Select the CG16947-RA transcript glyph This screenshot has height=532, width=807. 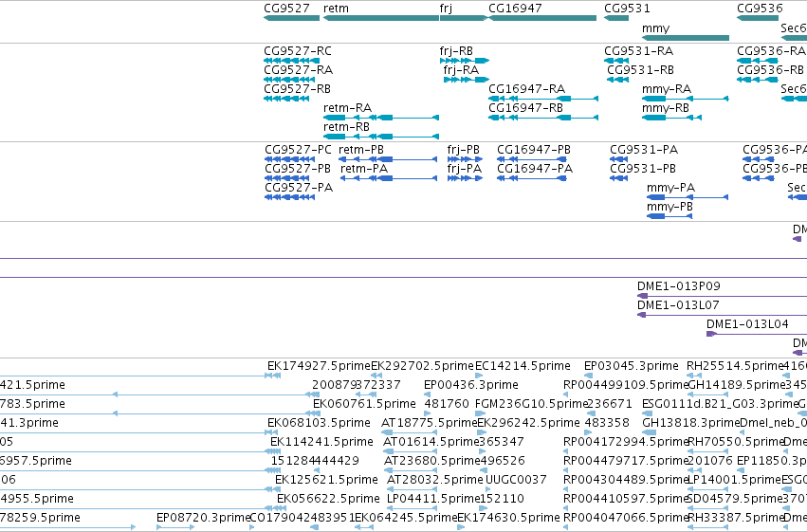coord(543,99)
